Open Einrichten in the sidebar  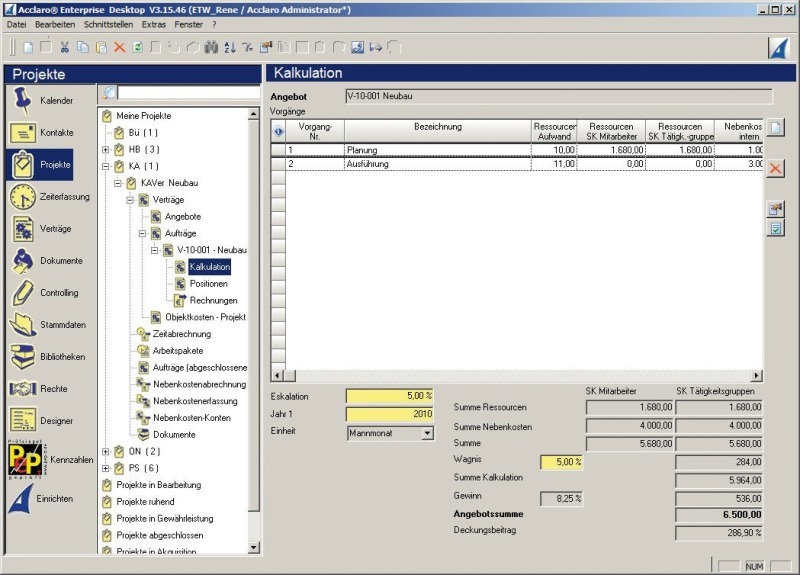41,499
